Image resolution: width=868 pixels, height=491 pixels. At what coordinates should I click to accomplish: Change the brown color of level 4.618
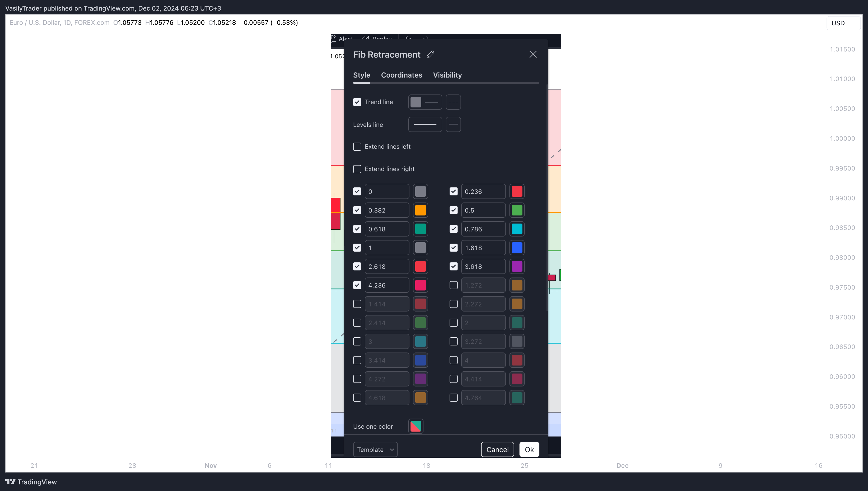pyautogui.click(x=420, y=398)
